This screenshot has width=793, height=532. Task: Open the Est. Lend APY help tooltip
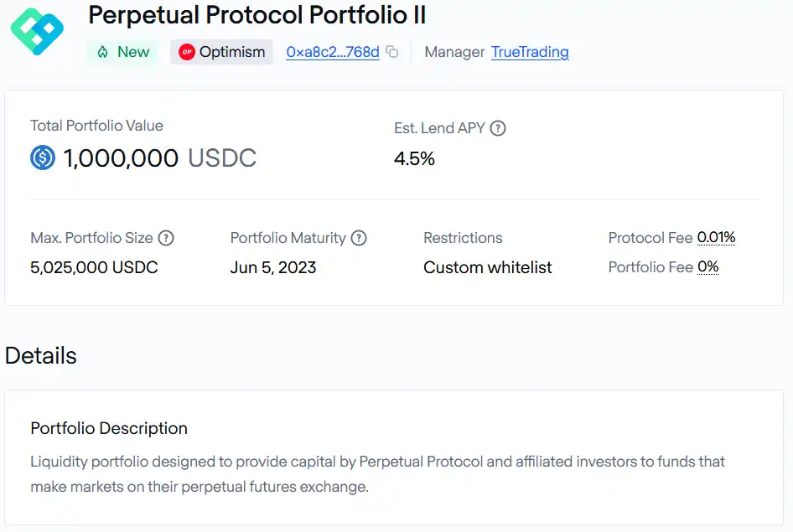click(x=498, y=128)
